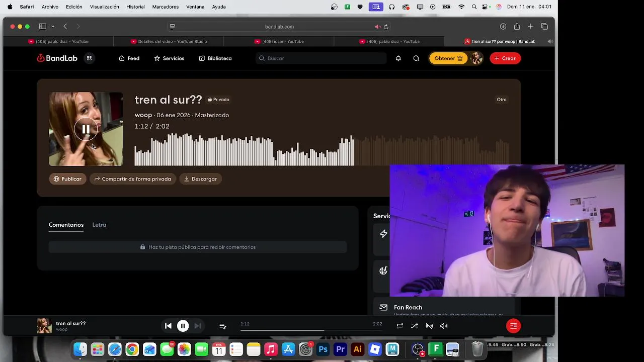Click the woop artist name
This screenshot has height=362, width=644.
pos(143,115)
